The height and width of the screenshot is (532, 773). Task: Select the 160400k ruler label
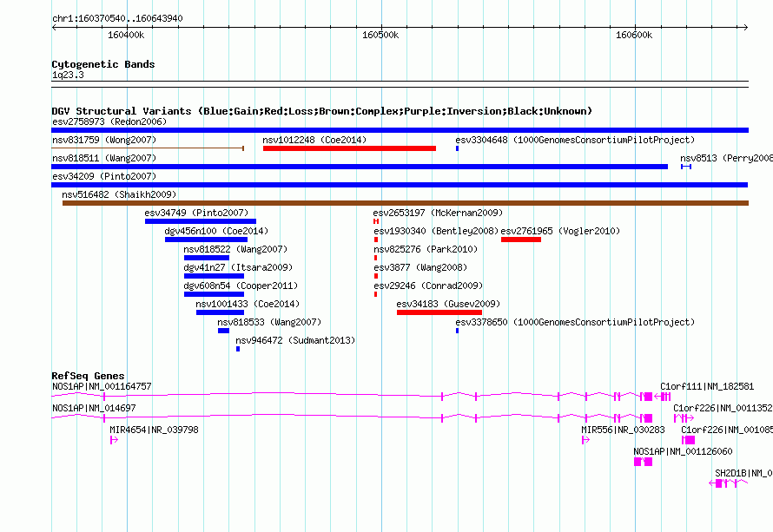[126, 36]
